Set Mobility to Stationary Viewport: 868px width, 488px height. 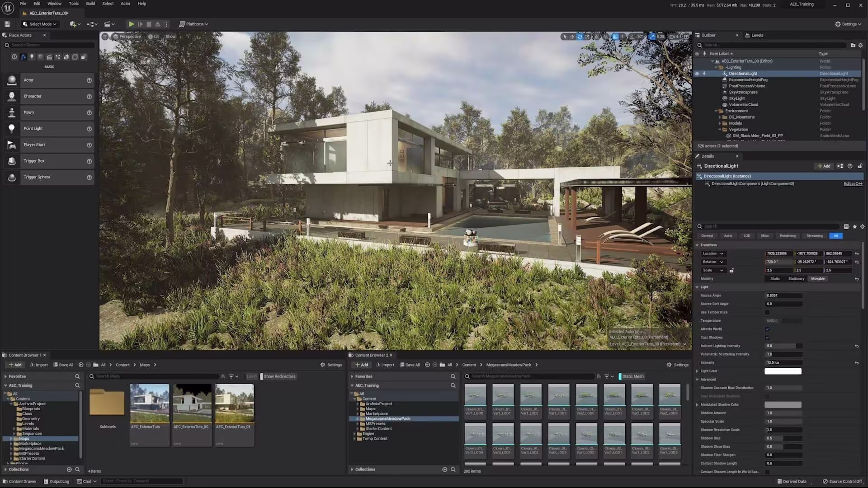[x=796, y=279]
